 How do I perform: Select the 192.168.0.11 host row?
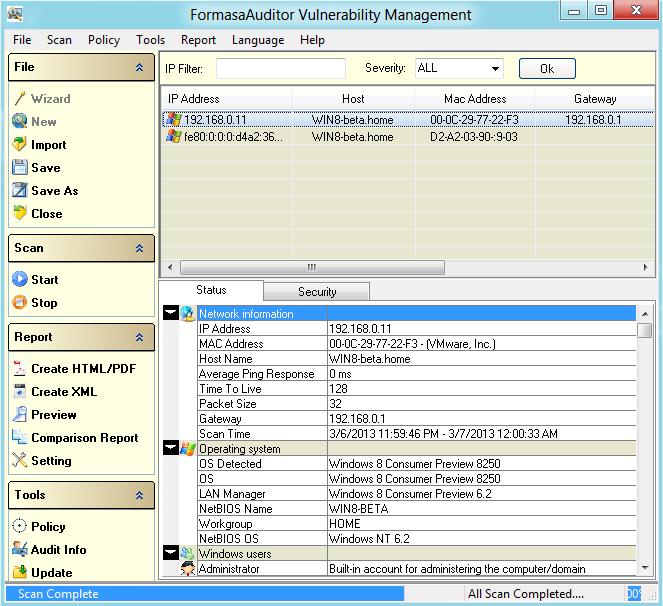(x=408, y=120)
